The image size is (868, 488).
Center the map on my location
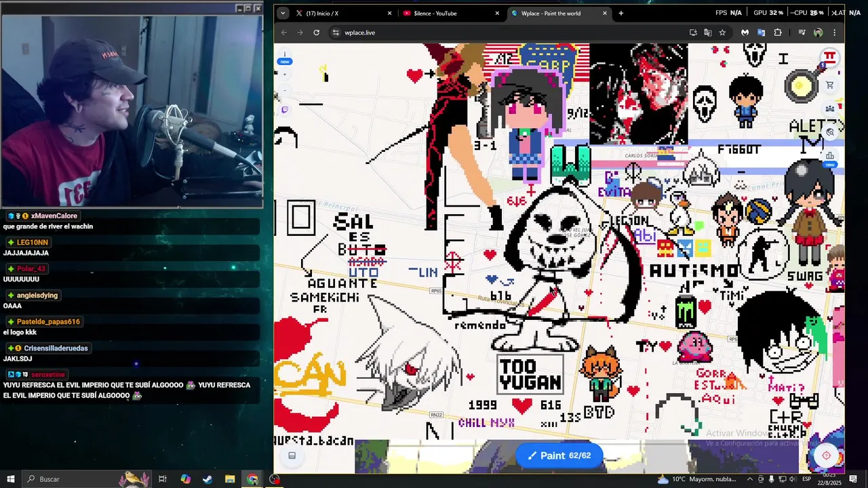pos(826,455)
